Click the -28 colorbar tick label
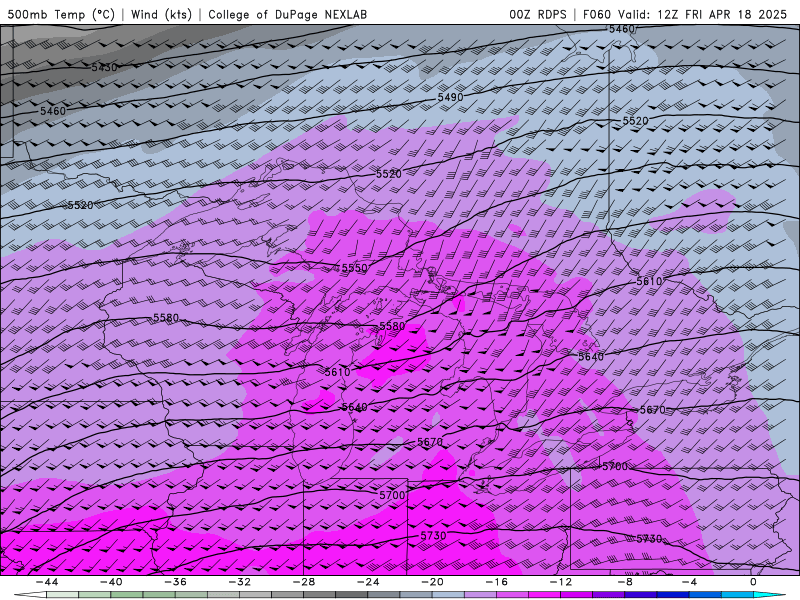This screenshot has width=800, height=600. click(304, 582)
